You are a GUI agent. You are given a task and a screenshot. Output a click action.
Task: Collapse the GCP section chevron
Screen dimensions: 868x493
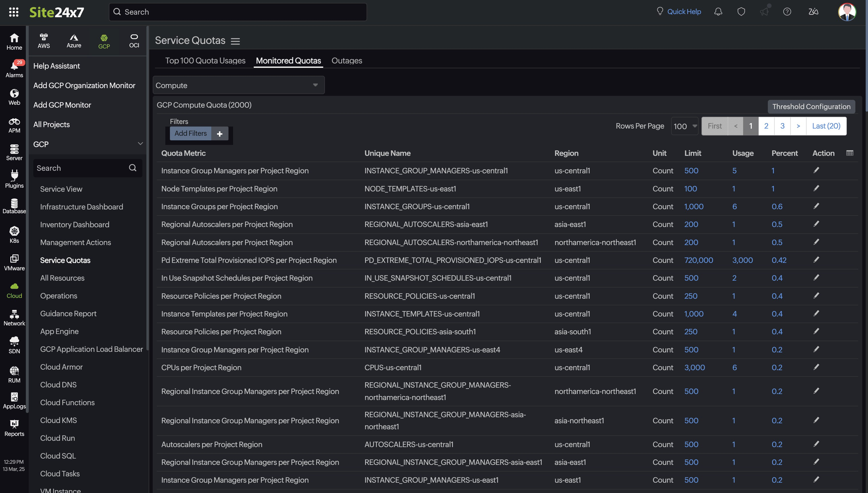pos(140,144)
